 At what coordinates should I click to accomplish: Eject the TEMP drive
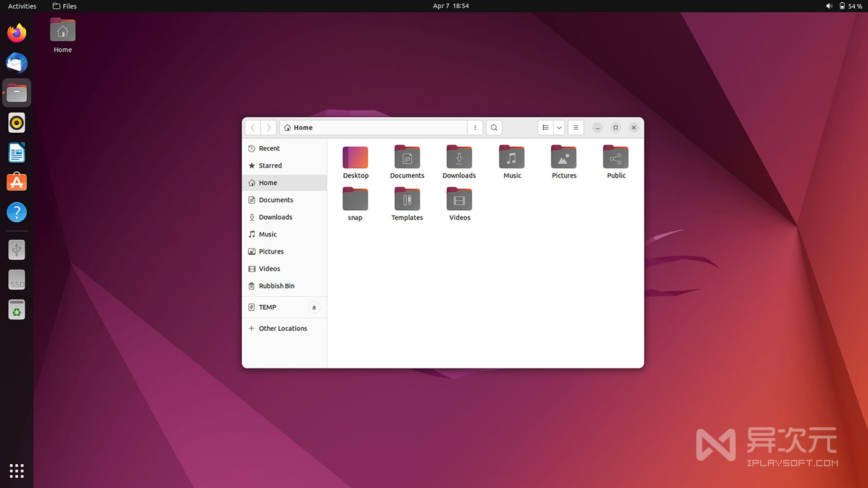313,307
